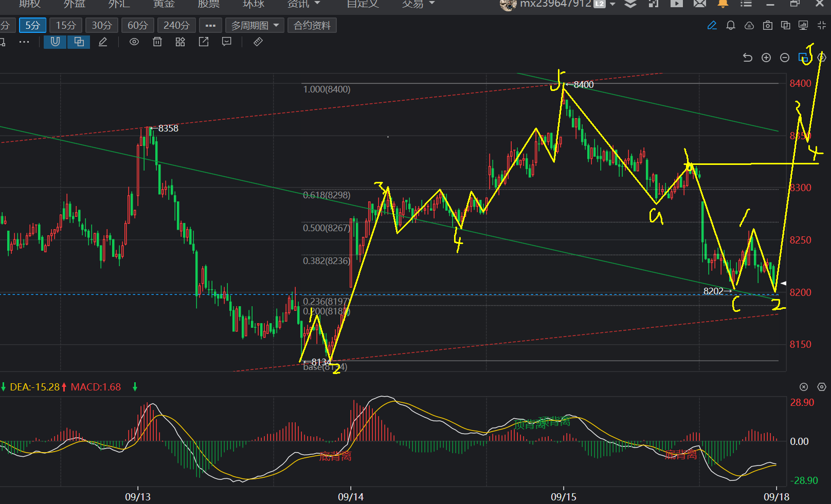Image resolution: width=831 pixels, height=504 pixels.
Task: Click the 8400 high price label
Action: tap(584, 84)
